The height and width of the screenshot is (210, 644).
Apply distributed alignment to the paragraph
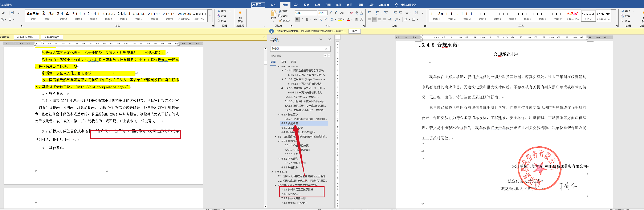tap(390, 19)
